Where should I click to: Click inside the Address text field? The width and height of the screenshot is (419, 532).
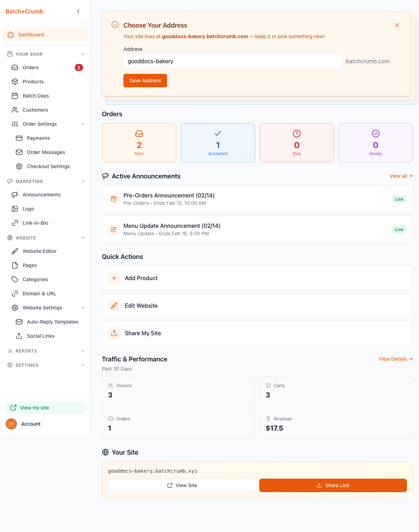pos(232,61)
